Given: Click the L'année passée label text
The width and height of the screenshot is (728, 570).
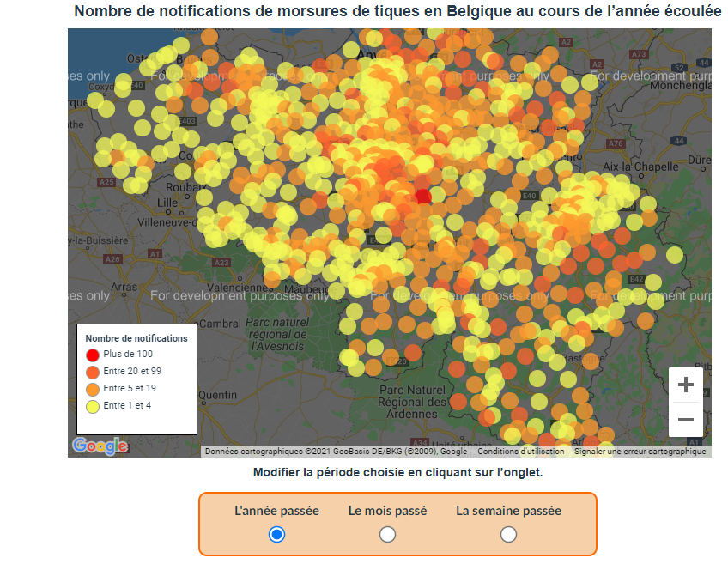Looking at the screenshot, I should [276, 511].
